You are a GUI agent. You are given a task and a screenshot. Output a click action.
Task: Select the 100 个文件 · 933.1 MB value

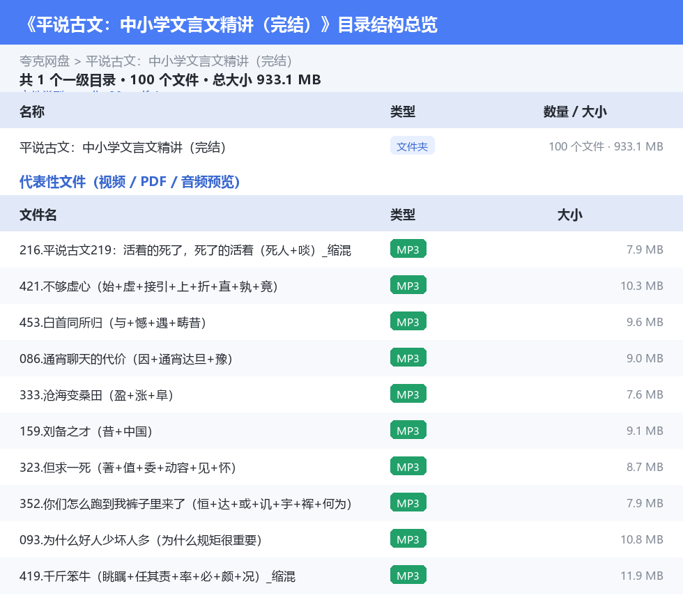point(606,146)
